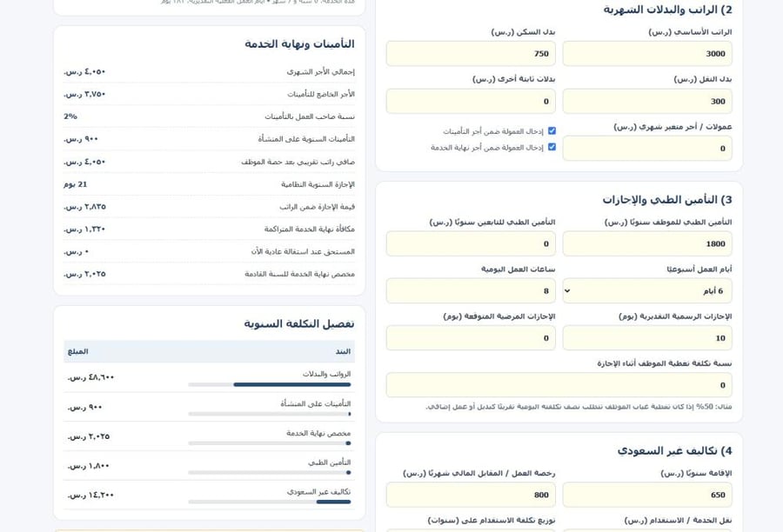This screenshot has width=783, height=532.
Task: Click the 21 يوم leave value
Action: [76, 184]
